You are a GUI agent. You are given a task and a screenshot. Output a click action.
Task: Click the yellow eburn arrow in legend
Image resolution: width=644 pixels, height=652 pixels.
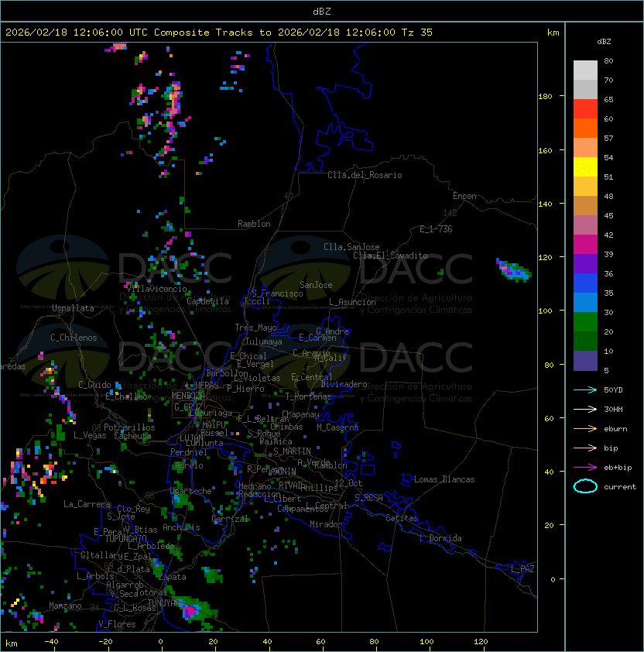585,429
